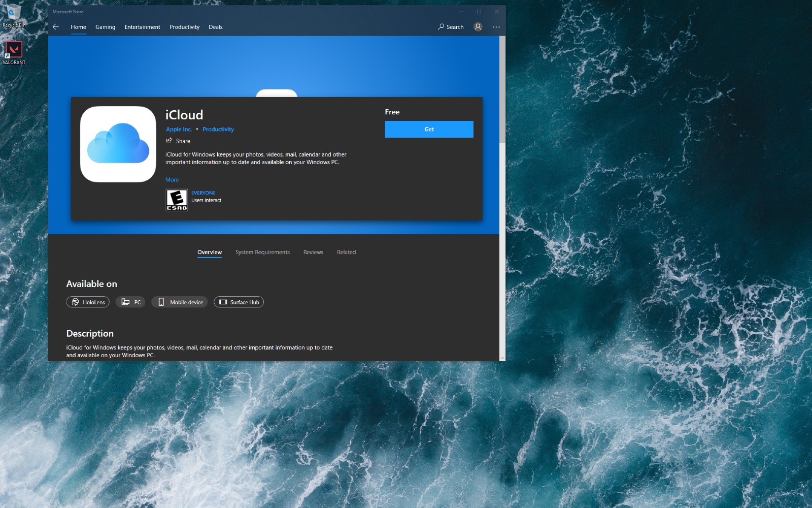Click the Available on heading
Viewport: 812px width, 508px height.
(92, 284)
